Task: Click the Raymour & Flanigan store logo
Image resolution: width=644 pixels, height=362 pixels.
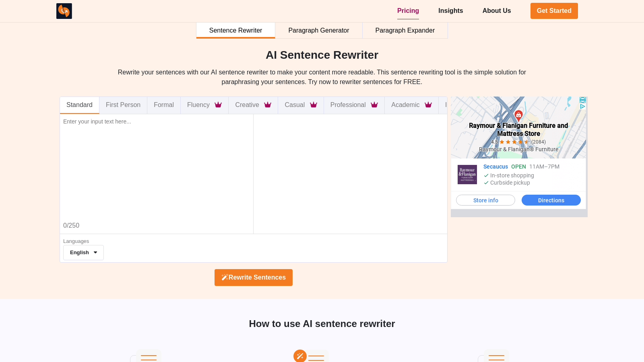Action: pyautogui.click(x=467, y=175)
